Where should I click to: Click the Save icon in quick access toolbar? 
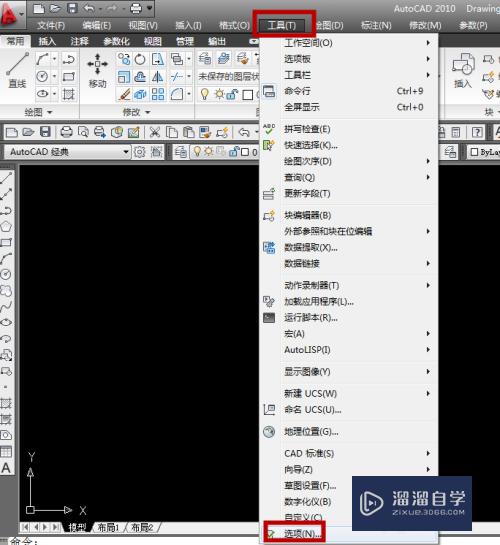(x=72, y=8)
